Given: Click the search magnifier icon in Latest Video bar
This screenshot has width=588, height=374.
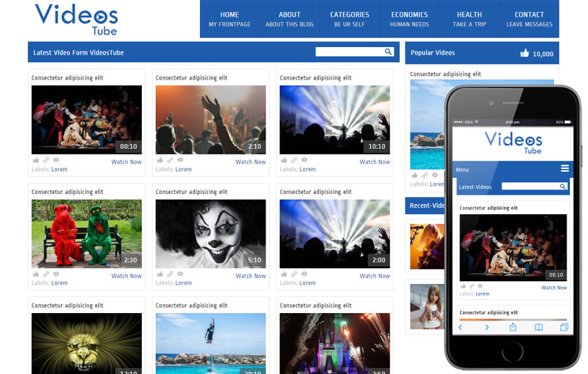Looking at the screenshot, I should tap(388, 51).
